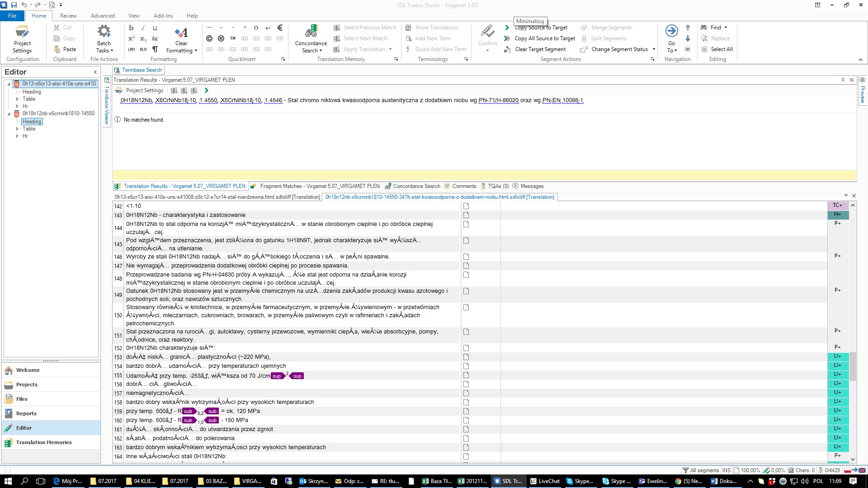Expand the Hr node under second file
Image resolution: width=868 pixels, height=488 pixels.
pyautogui.click(x=17, y=136)
